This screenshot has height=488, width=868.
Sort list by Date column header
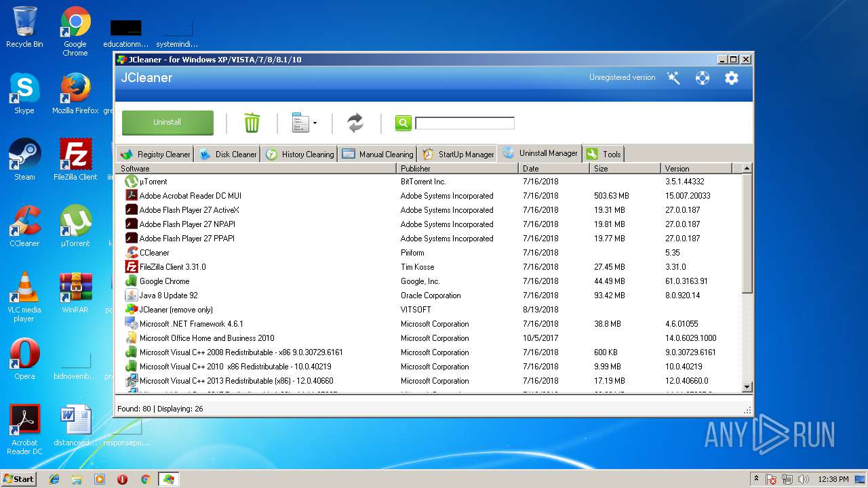(554, 168)
